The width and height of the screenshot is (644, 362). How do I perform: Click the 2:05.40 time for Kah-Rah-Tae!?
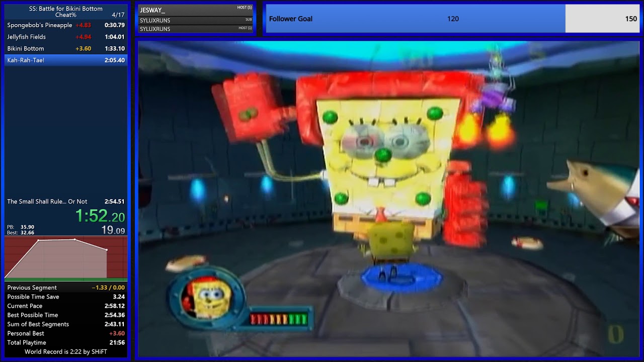coord(115,60)
